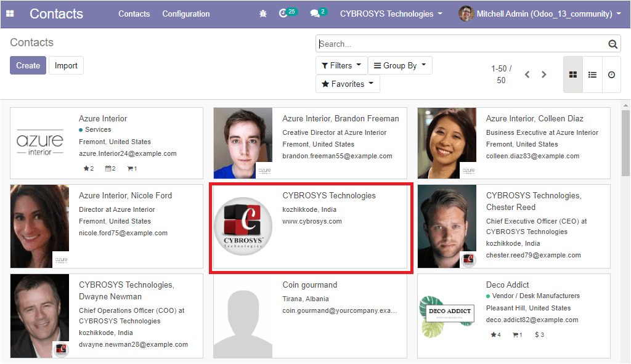Click Deco Addict sales cart icon

coord(515,334)
